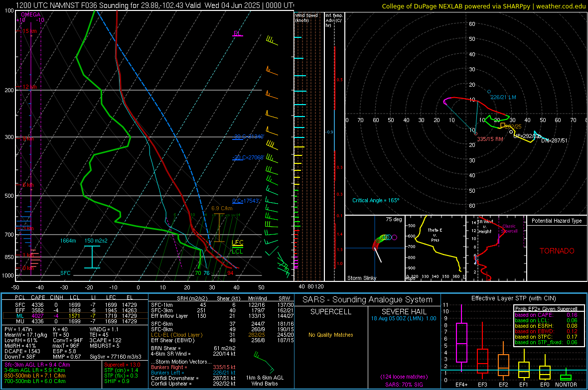
Task: Click the Classic Supercell label
Action: (x=509, y=229)
